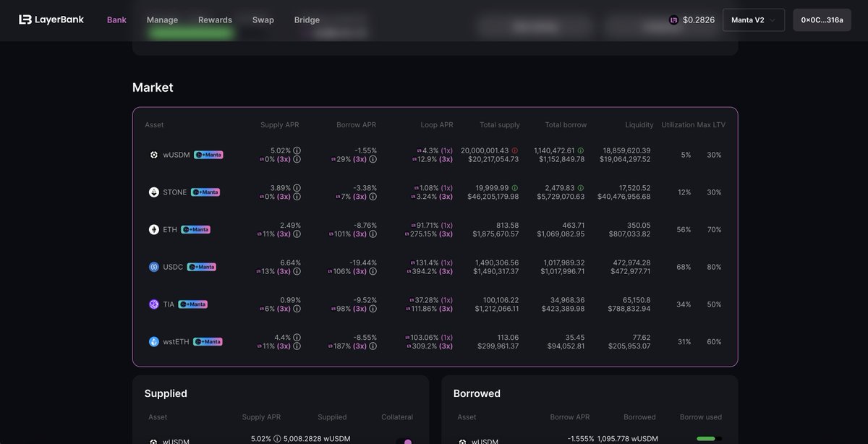Click the Loop APR column header
The image size is (868, 444).
point(437,125)
